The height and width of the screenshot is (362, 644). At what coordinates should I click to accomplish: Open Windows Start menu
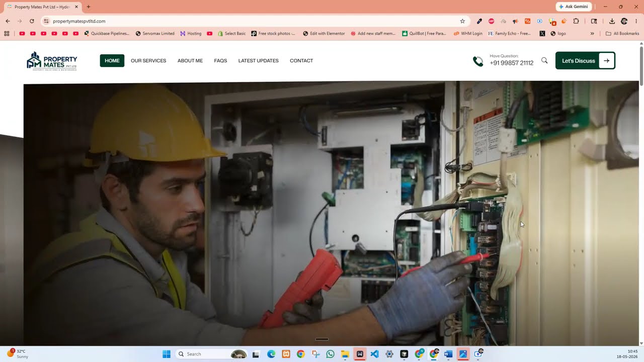click(167, 354)
